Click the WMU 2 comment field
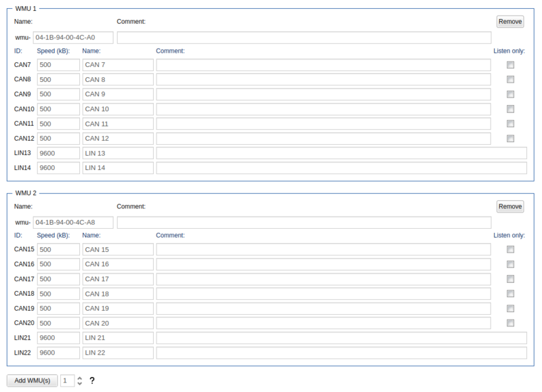The image size is (542, 392). point(304,222)
